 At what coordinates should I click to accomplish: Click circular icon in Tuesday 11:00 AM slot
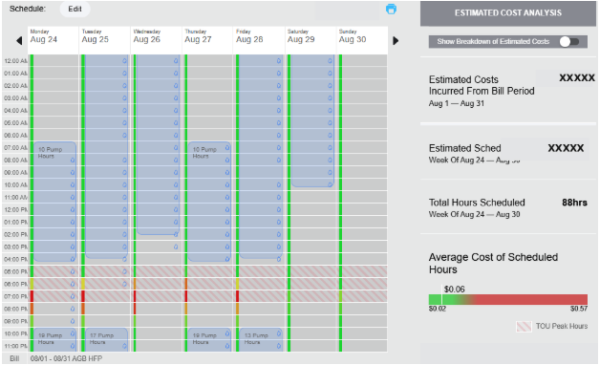[x=124, y=197]
